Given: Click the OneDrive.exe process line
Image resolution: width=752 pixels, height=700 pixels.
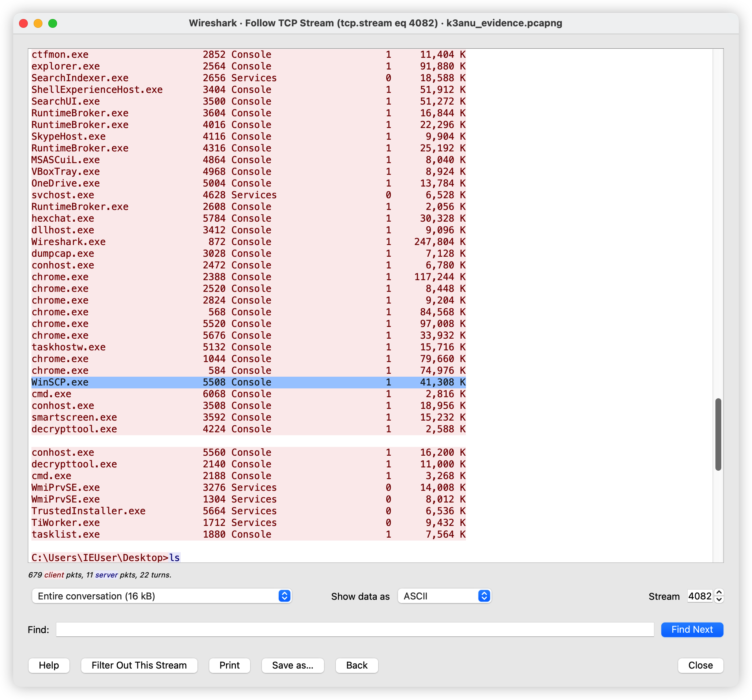Looking at the screenshot, I should 248,184.
